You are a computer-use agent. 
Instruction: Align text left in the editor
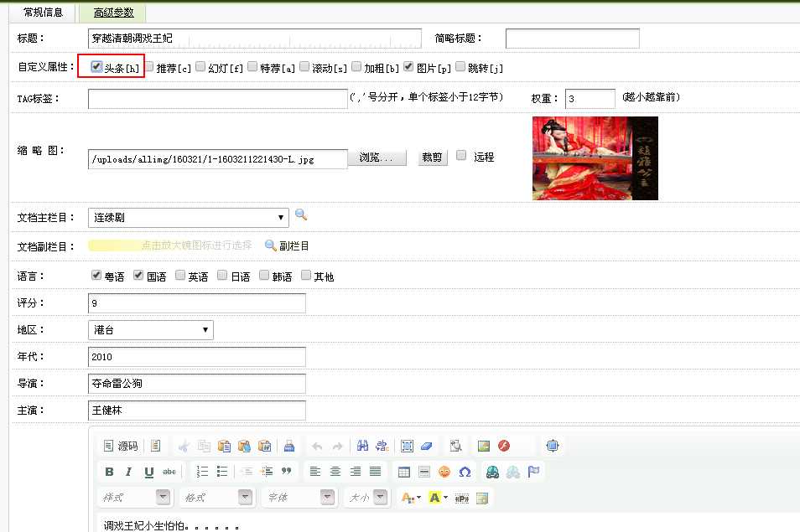(x=315, y=472)
